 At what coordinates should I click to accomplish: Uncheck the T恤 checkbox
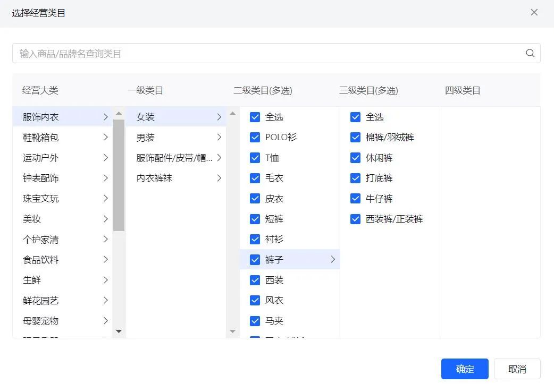[x=255, y=157]
